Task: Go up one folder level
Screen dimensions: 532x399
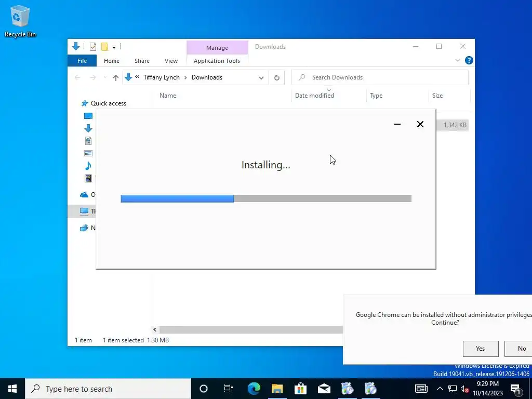Action: [x=116, y=78]
